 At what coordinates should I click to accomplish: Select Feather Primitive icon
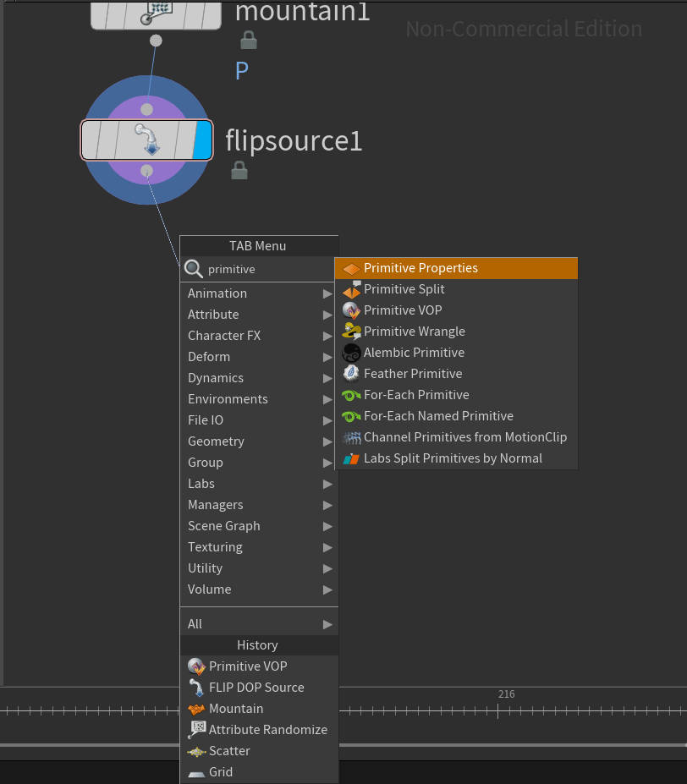[351, 374]
